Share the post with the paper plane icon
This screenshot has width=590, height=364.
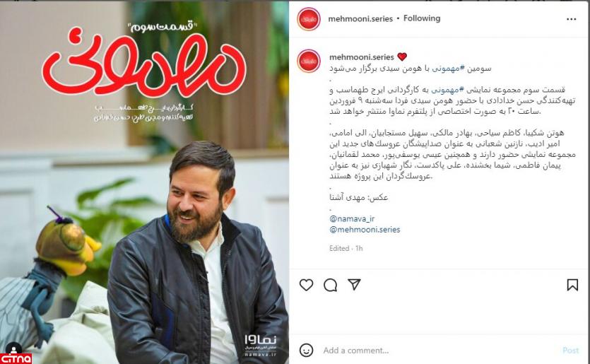354,284
